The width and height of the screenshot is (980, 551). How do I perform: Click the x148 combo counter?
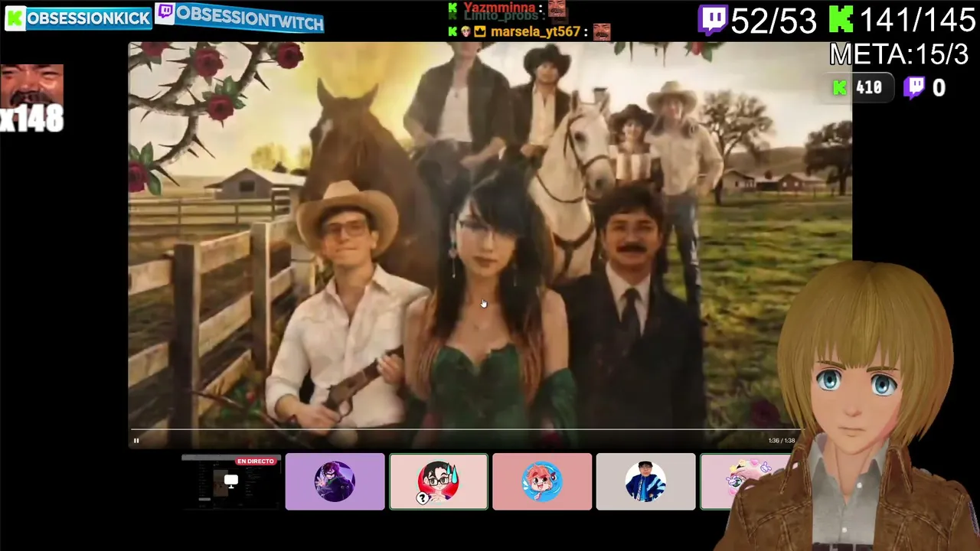(x=31, y=119)
